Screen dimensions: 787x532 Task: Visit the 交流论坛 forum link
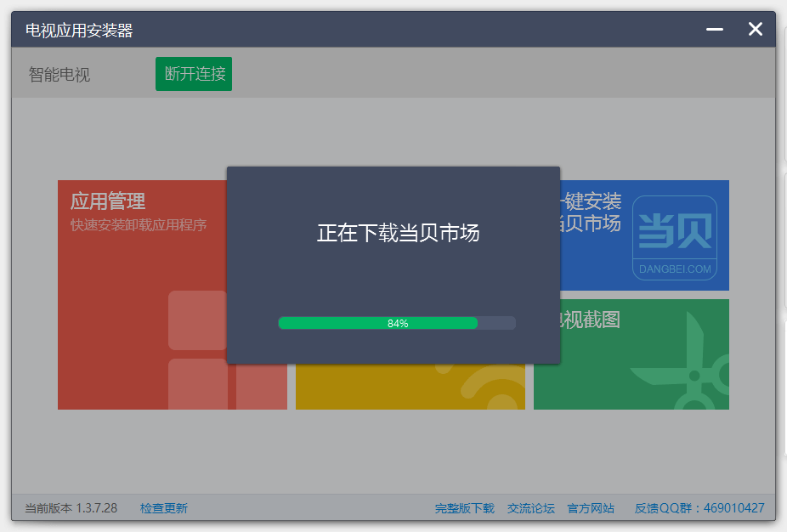530,508
